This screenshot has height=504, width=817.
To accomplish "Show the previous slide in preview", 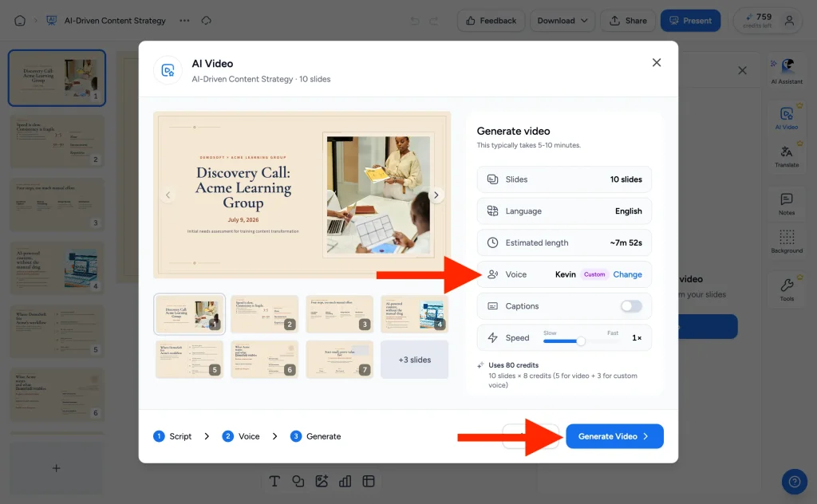I will click(x=168, y=195).
